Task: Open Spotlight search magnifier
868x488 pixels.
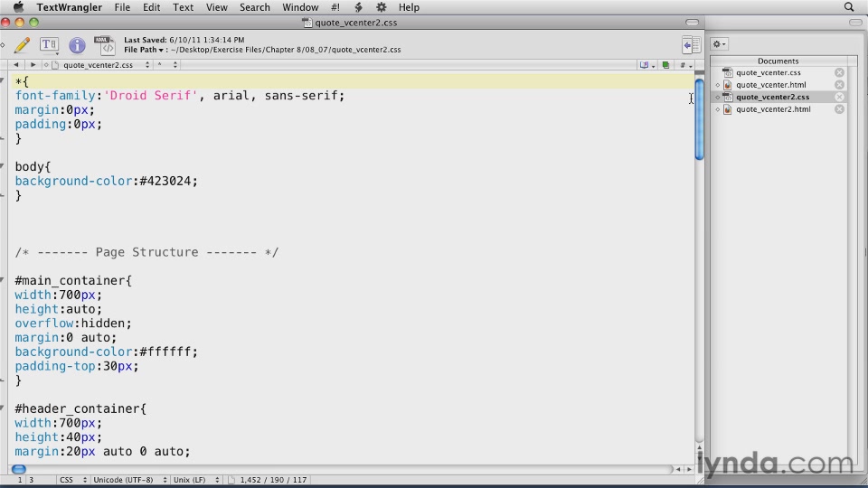Action: [849, 7]
